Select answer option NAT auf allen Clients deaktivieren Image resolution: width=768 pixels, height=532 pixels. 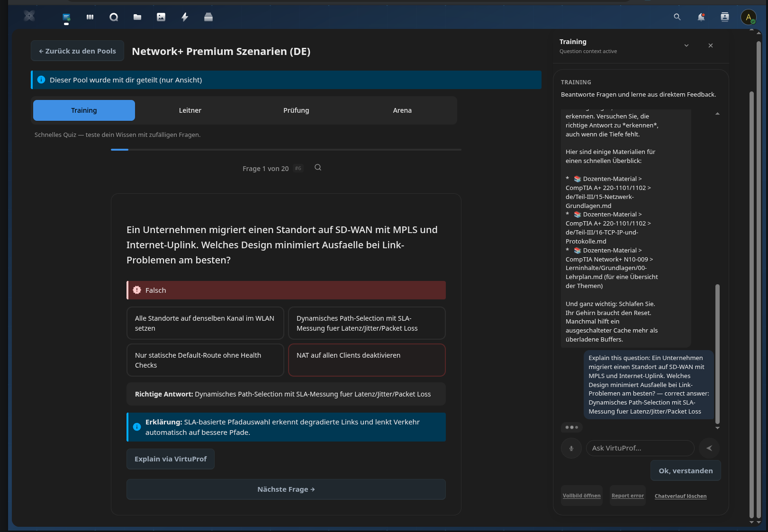366,360
